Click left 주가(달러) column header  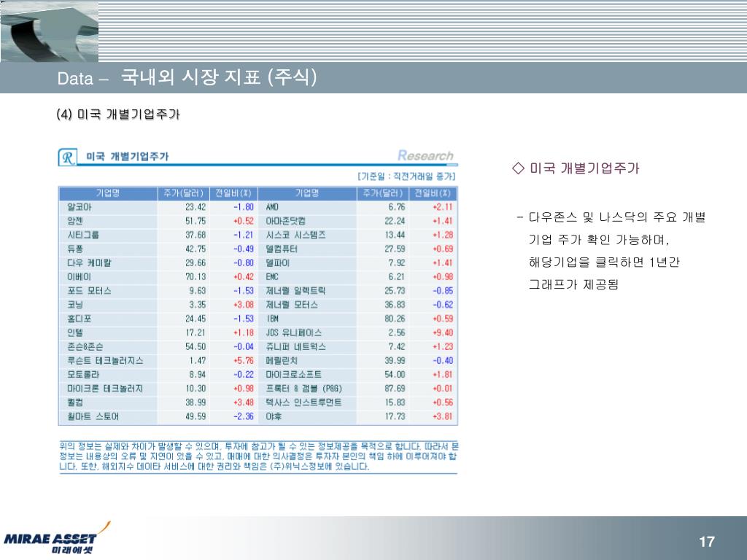coord(183,193)
